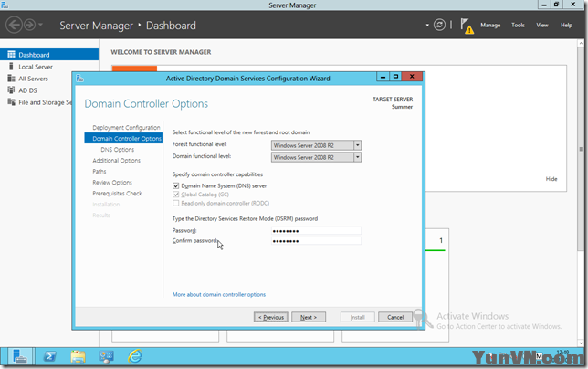Select Domain Controller Options wizard step
The image size is (588, 369).
(123, 139)
